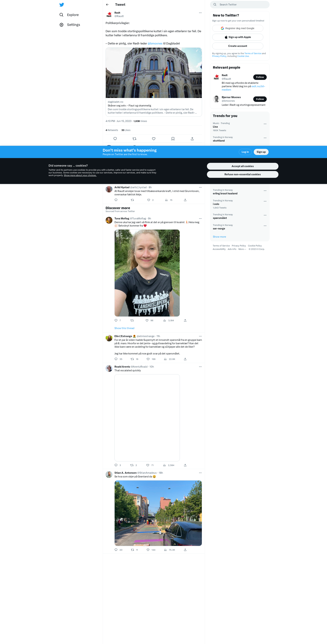
Task: Open Tuva Moflag's selfie photo
Action: tap(147, 273)
